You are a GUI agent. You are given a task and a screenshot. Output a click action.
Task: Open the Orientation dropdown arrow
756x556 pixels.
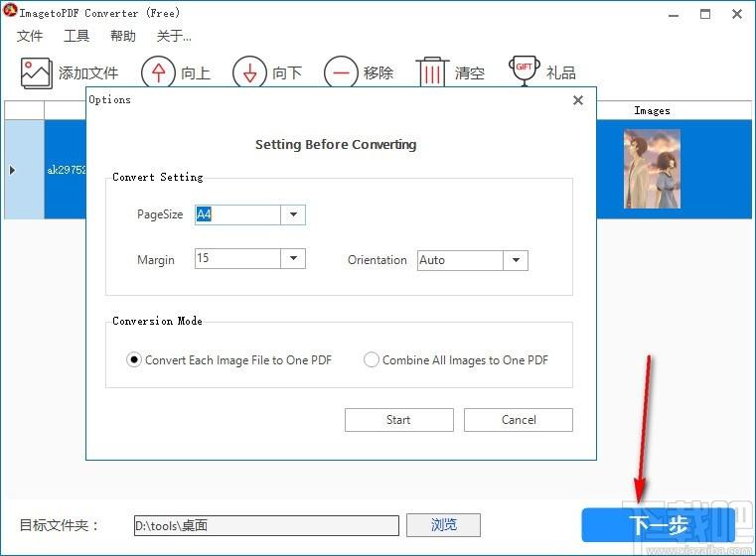pos(516,260)
